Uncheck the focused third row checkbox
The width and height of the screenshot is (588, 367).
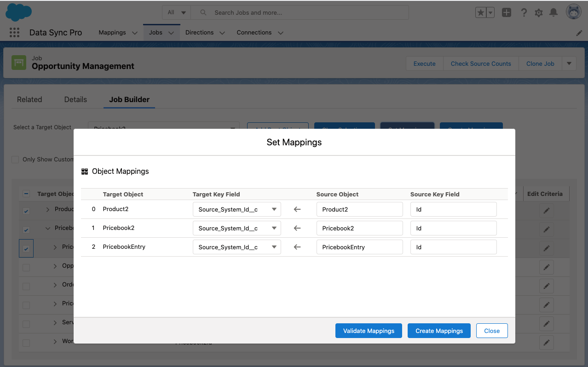pyautogui.click(x=26, y=249)
